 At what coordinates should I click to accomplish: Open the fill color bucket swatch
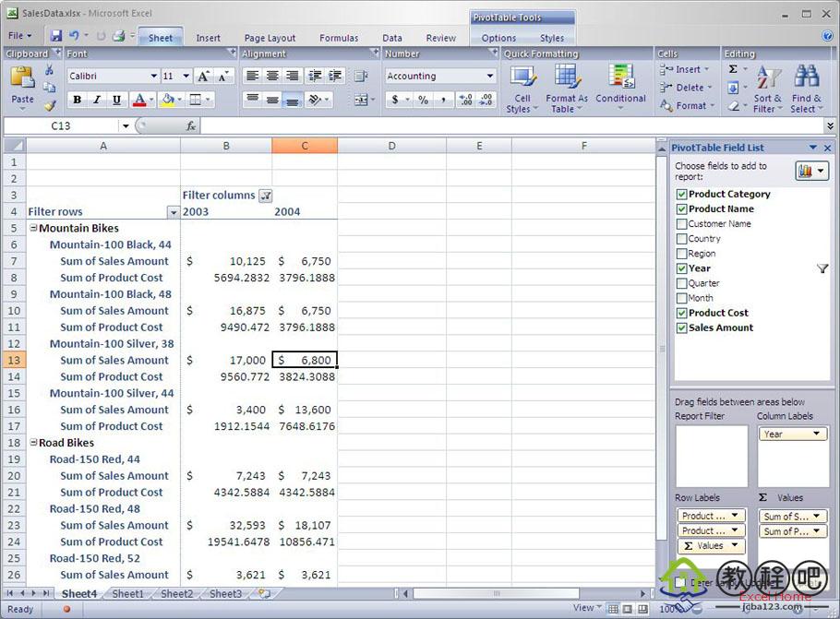(168, 100)
